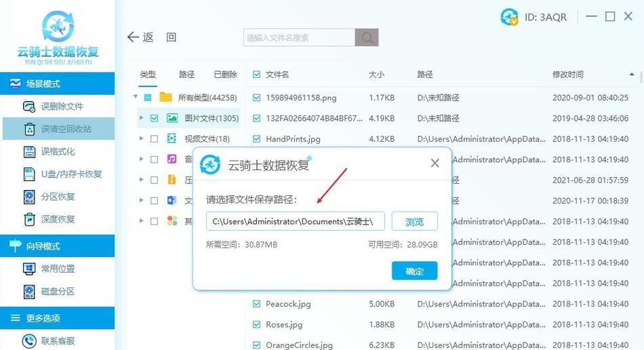This screenshot has height=350, width=644.
Task: Sort by 修改时间 column arrow
Action: tap(632, 75)
